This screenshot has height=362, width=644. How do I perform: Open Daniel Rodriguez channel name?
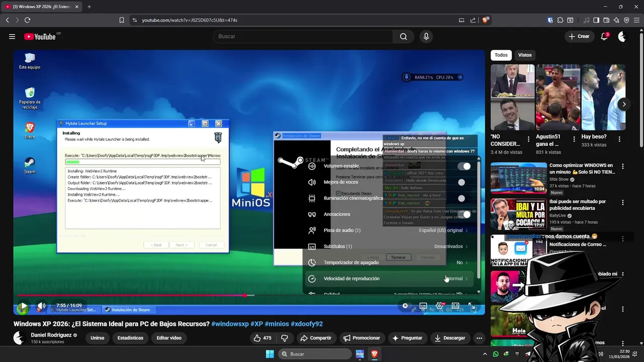(x=51, y=335)
